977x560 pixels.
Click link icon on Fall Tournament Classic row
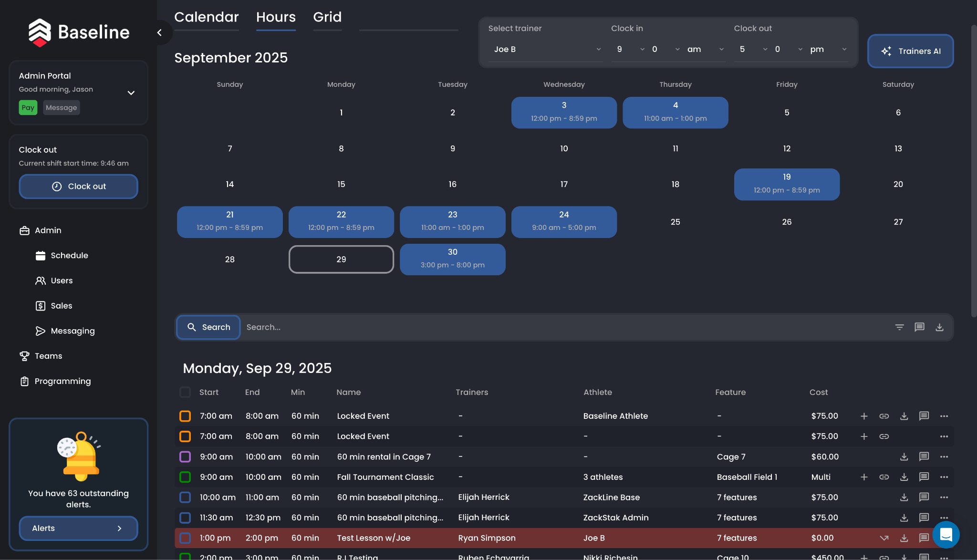click(884, 477)
